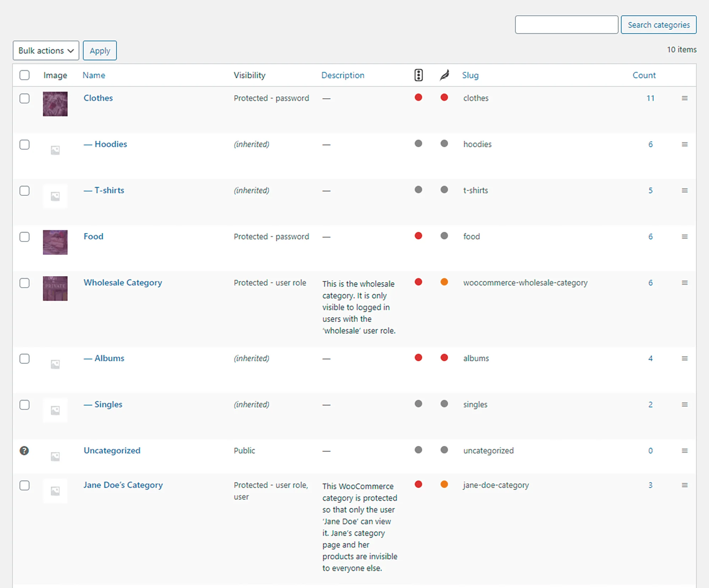The width and height of the screenshot is (709, 588).
Task: Click the orange indicator dot for Wholesale Category
Action: [444, 282]
